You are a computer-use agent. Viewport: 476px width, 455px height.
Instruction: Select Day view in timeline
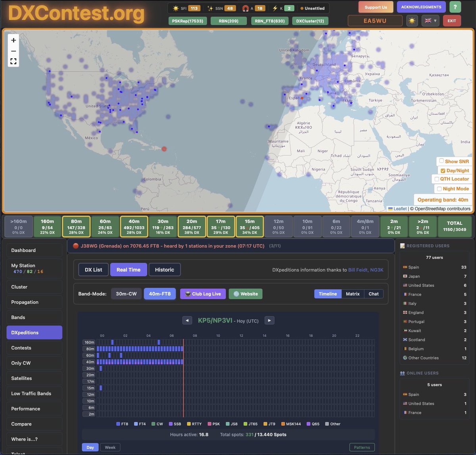(x=90, y=447)
